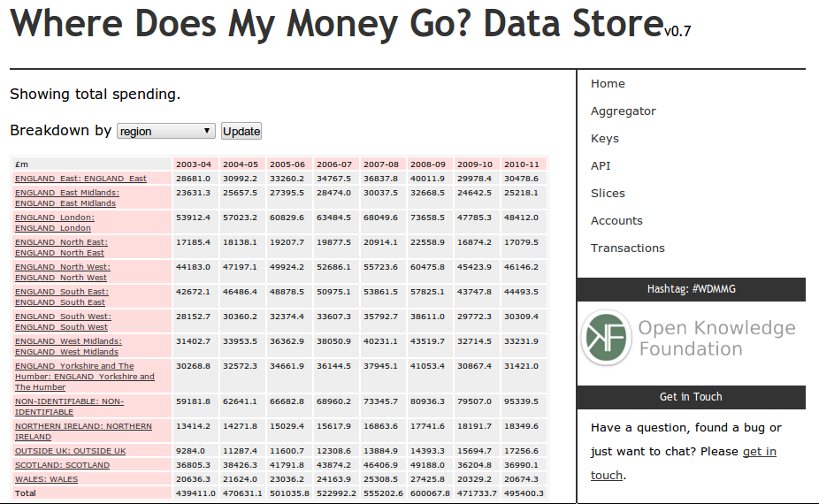Open Accounts from the sidebar
Screen dimensions: 819x504
(616, 221)
